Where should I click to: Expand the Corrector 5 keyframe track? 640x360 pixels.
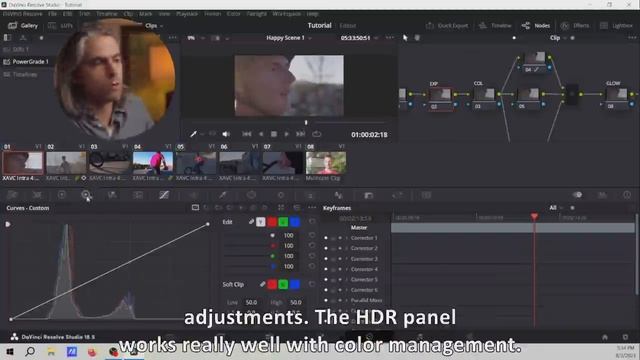(347, 280)
